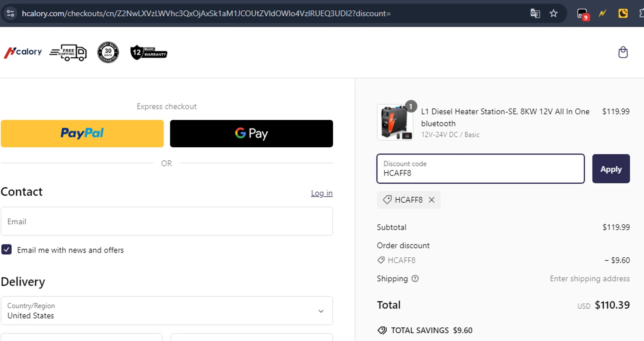Click the Subtotal amount $119.99

(616, 227)
